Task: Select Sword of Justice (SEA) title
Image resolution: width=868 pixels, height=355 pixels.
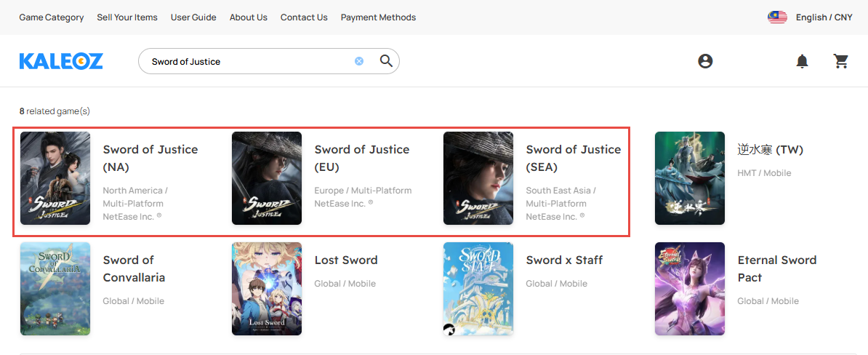Action: 573,158
